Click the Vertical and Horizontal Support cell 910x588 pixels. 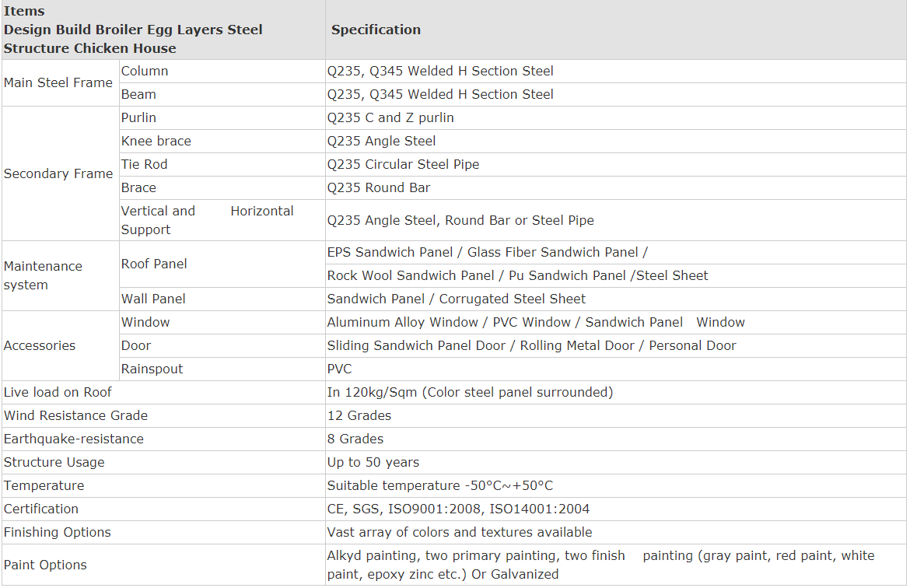pos(207,220)
